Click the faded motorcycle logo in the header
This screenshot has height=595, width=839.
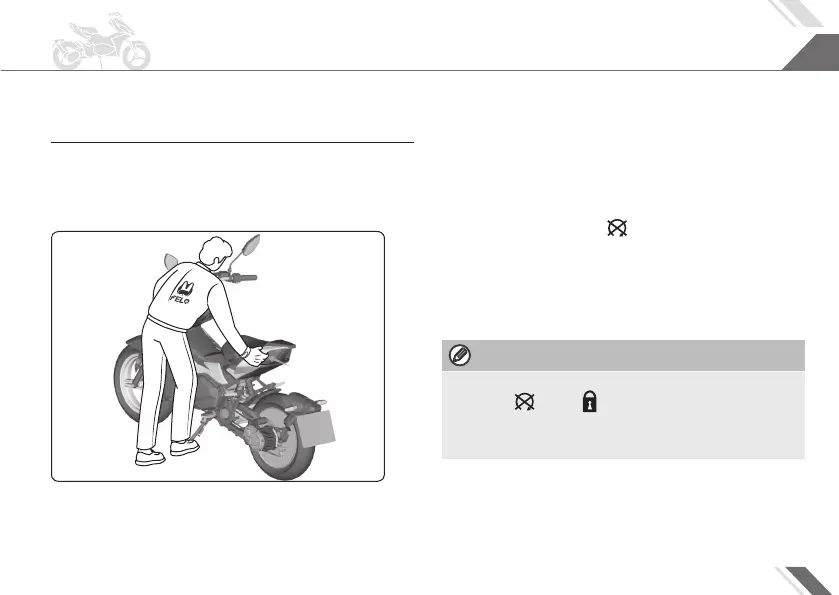click(x=101, y=41)
